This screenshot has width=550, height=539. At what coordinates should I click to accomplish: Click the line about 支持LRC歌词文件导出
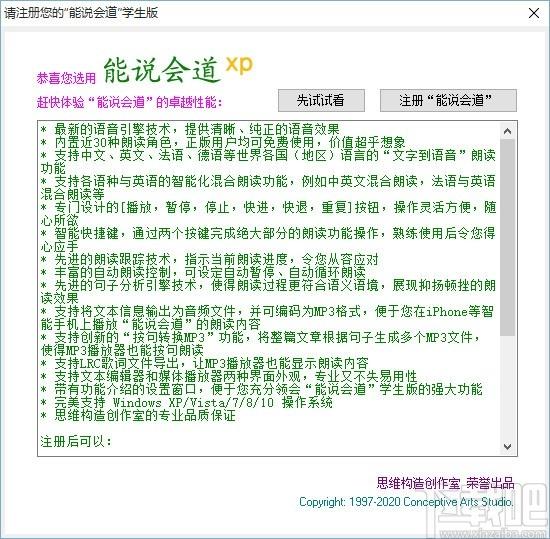tap(204, 363)
